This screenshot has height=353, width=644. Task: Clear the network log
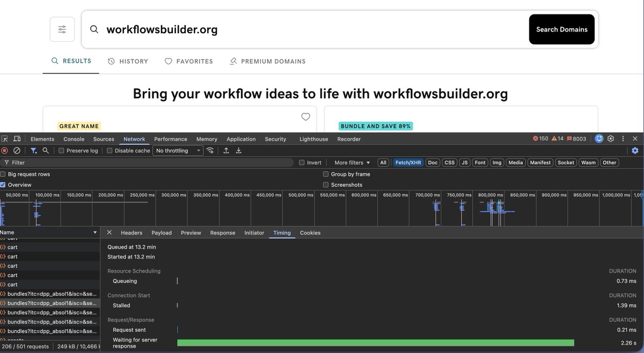coord(17,151)
